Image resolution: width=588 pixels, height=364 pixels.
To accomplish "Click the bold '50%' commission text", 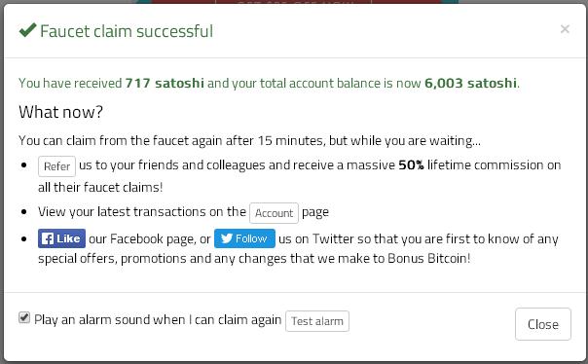I will pyautogui.click(x=411, y=164).
